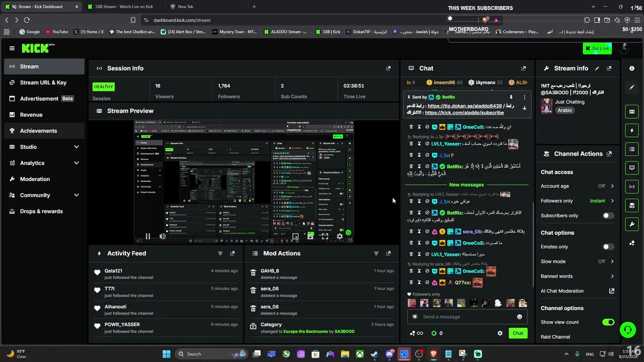Pause the stream preview playback
Image resolution: width=644 pixels, height=362 pixels.
[x=148, y=236]
